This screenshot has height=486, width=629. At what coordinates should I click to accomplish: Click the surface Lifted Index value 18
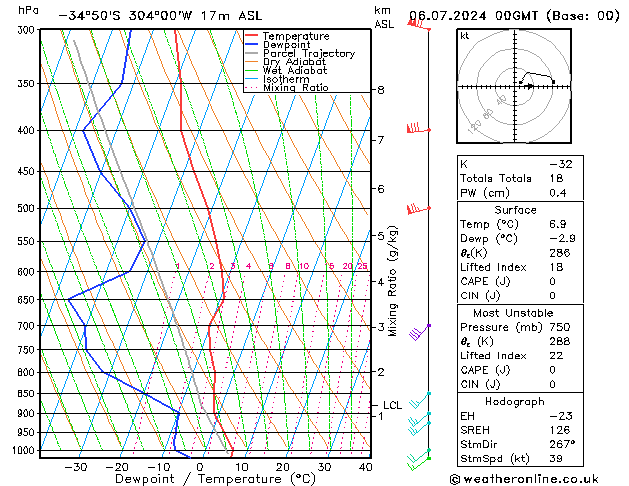[556, 267]
